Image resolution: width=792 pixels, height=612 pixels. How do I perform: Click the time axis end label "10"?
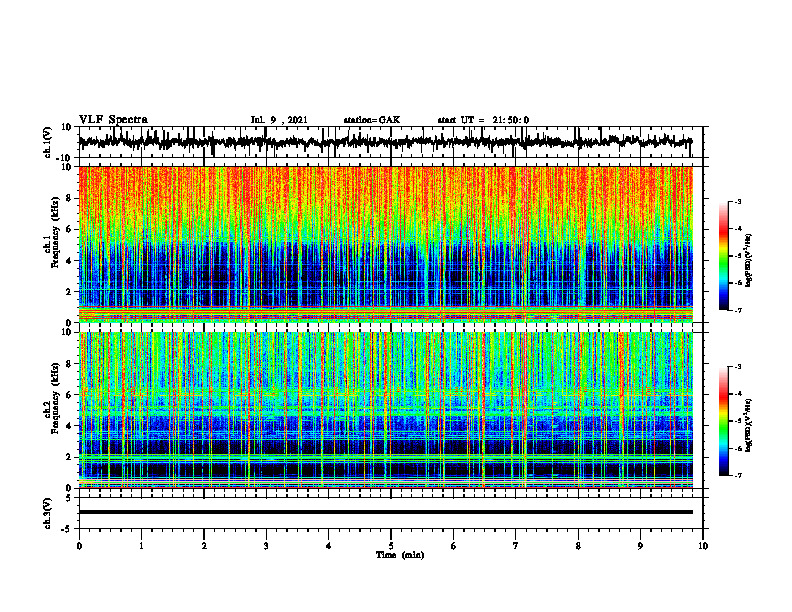pos(703,546)
